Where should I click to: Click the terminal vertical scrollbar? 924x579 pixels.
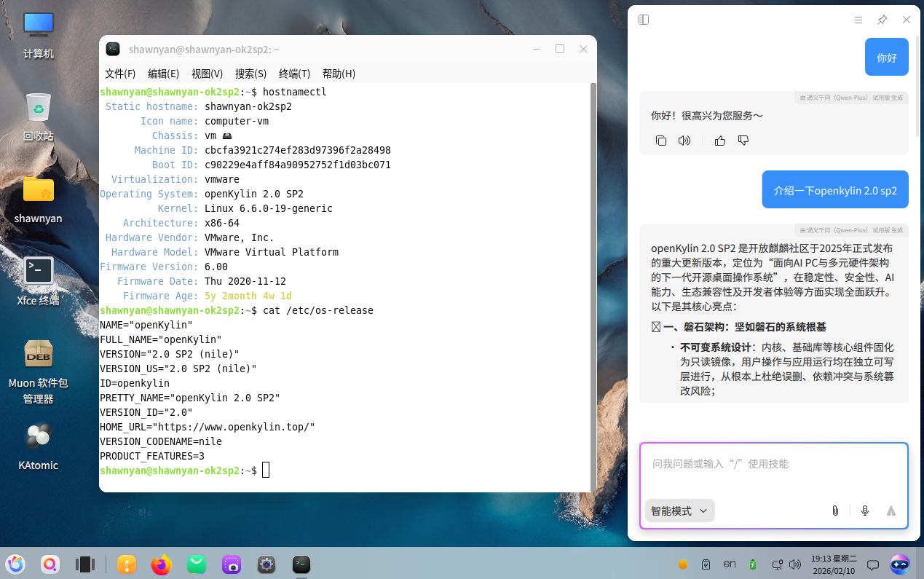point(593,287)
